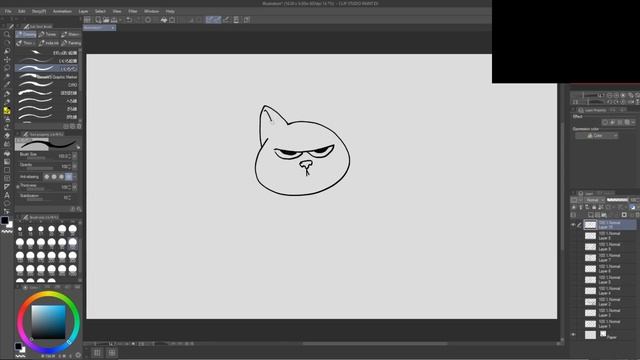Image resolution: width=640 pixels, height=360 pixels.
Task: Click the Undo arrow in command bar
Action: click(x=129, y=20)
